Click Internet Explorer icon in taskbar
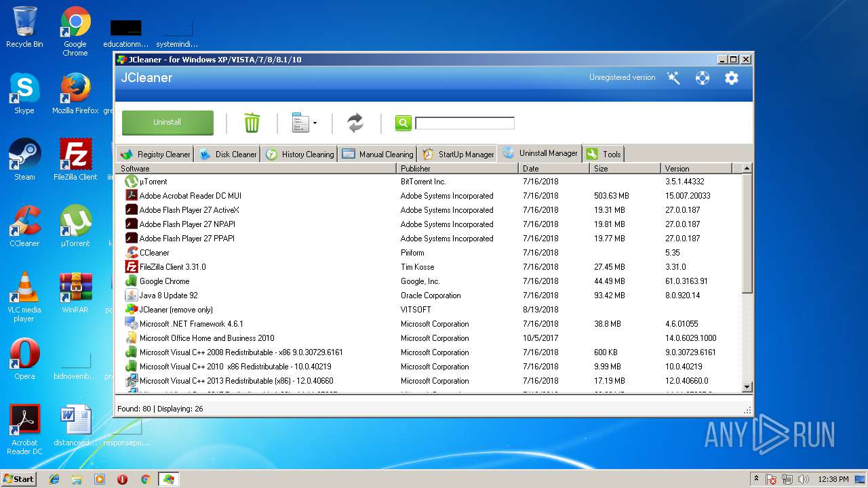The width and height of the screenshot is (868, 488). pyautogui.click(x=54, y=479)
